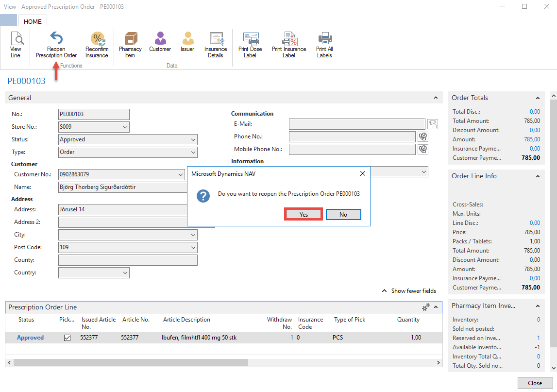
Task: Select the HOME ribbon tab
Action: coord(33,21)
